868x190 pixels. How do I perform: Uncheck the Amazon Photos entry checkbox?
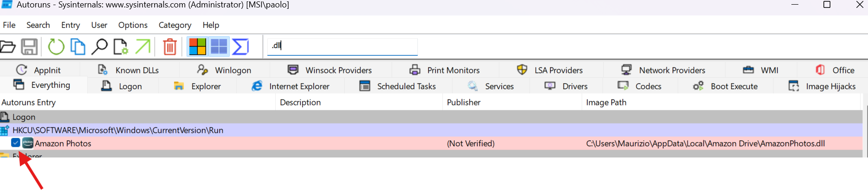(x=16, y=143)
